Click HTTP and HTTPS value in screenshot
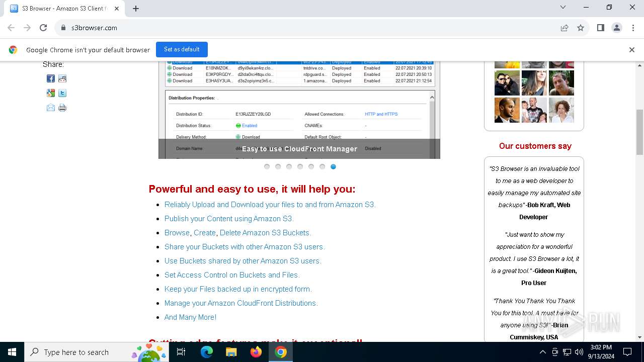The height and width of the screenshot is (362, 644). pos(381,114)
